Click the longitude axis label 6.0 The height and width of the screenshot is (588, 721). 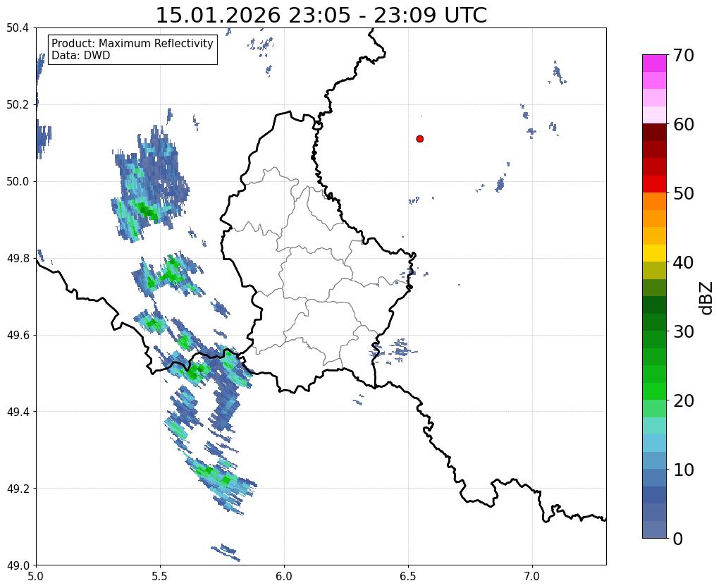click(284, 577)
